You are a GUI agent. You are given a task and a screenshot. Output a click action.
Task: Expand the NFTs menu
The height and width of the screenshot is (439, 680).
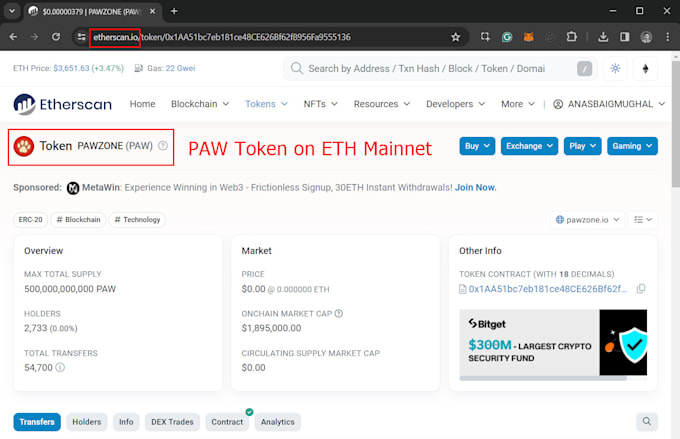[x=320, y=104]
